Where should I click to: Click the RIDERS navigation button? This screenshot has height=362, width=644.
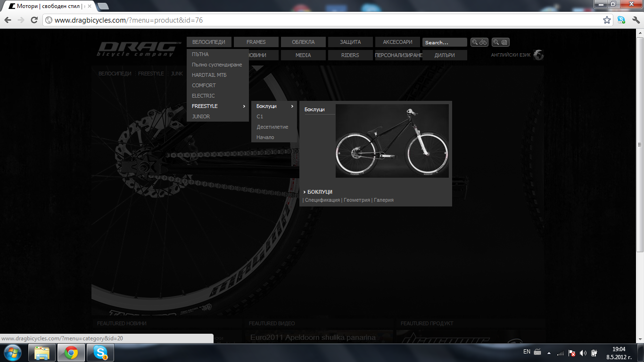pos(350,55)
